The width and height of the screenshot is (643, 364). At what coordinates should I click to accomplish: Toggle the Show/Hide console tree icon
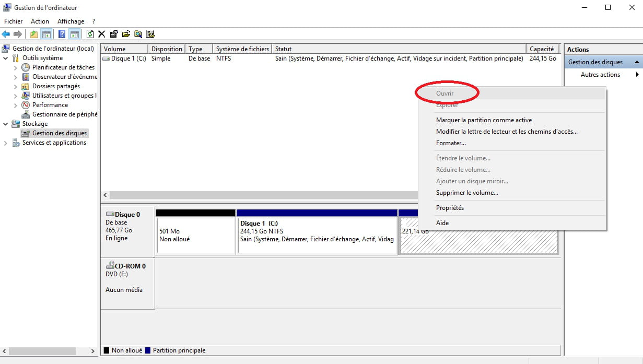(x=46, y=34)
